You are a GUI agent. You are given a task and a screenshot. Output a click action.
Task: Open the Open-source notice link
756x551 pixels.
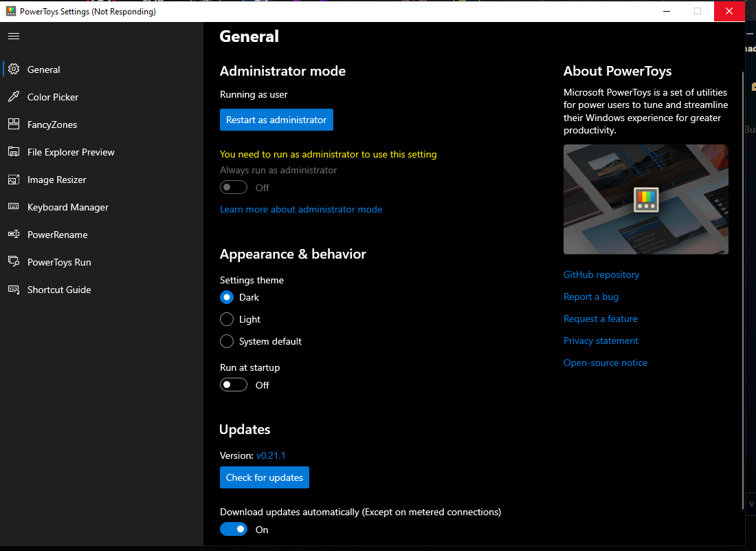tap(605, 363)
